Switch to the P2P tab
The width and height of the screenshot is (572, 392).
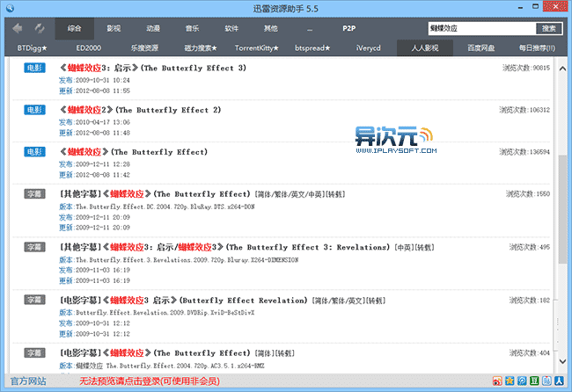click(x=349, y=28)
